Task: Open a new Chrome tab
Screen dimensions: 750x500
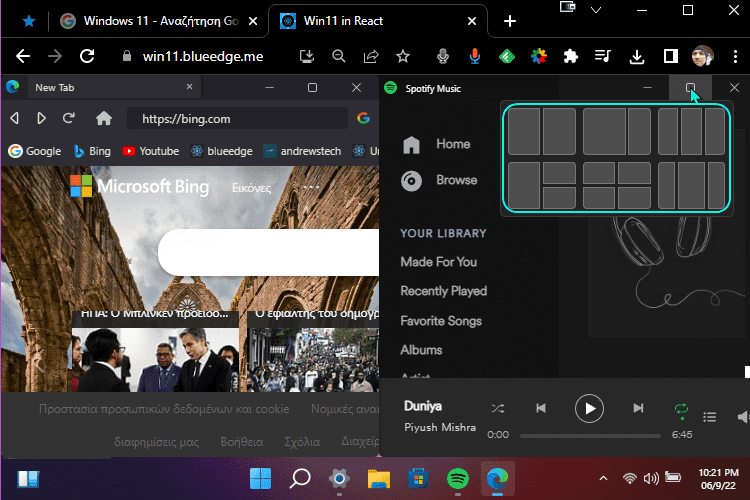Action: click(510, 21)
